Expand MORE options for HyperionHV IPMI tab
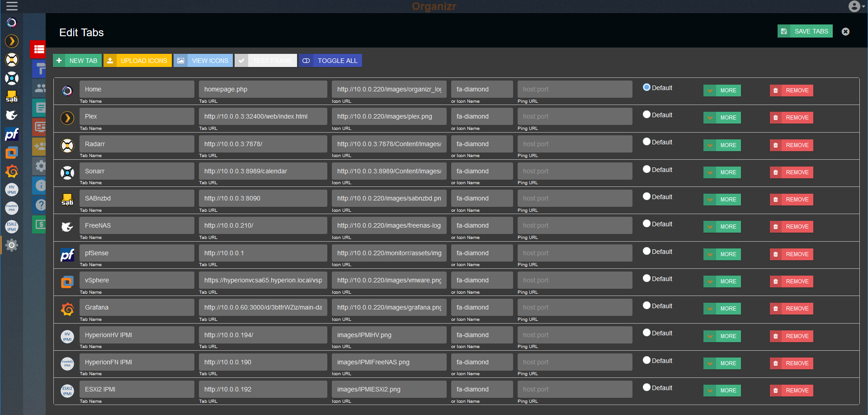Image resolution: width=868 pixels, height=415 pixels. click(722, 336)
